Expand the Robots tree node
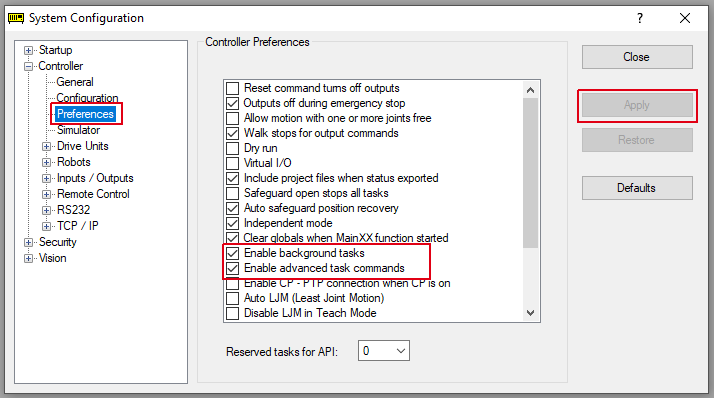Viewport: 714px width, 398px height. pos(46,163)
